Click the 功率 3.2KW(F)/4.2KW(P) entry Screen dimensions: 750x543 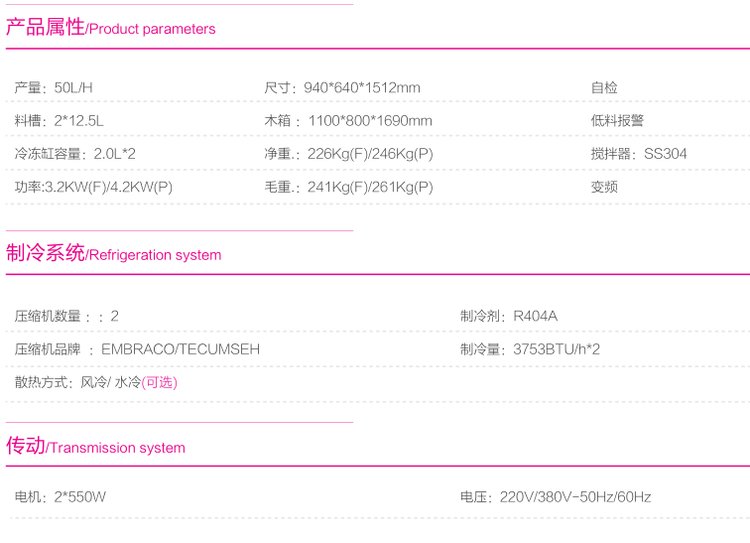click(94, 187)
